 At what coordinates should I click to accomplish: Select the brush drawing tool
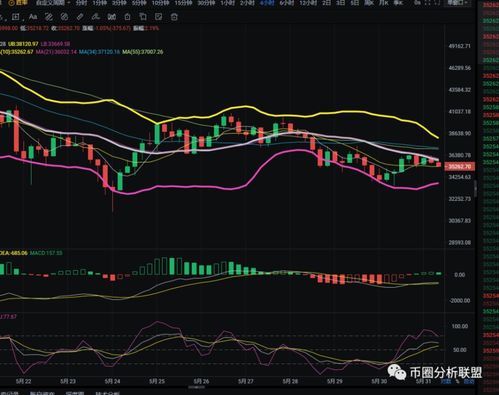tap(96, 17)
